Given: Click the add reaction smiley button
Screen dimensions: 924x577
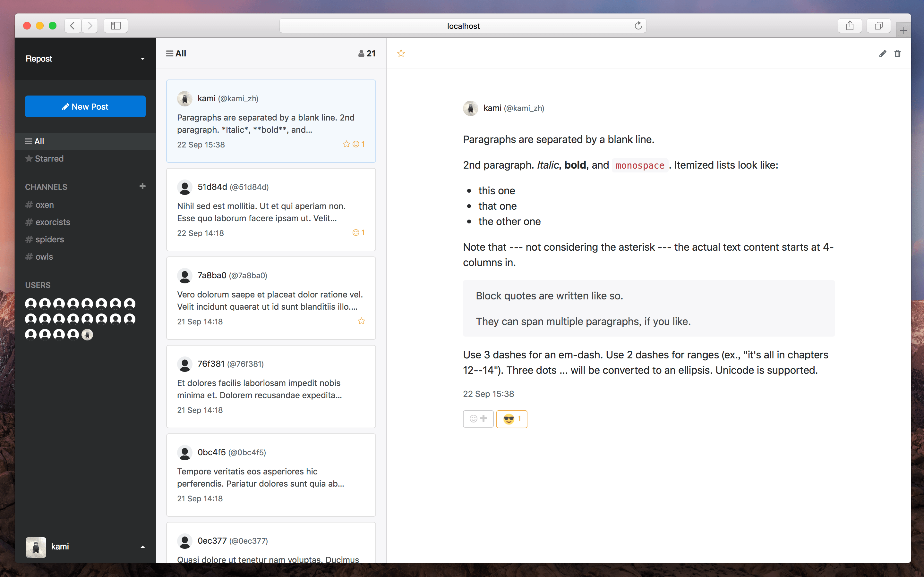Looking at the screenshot, I should [x=478, y=419].
